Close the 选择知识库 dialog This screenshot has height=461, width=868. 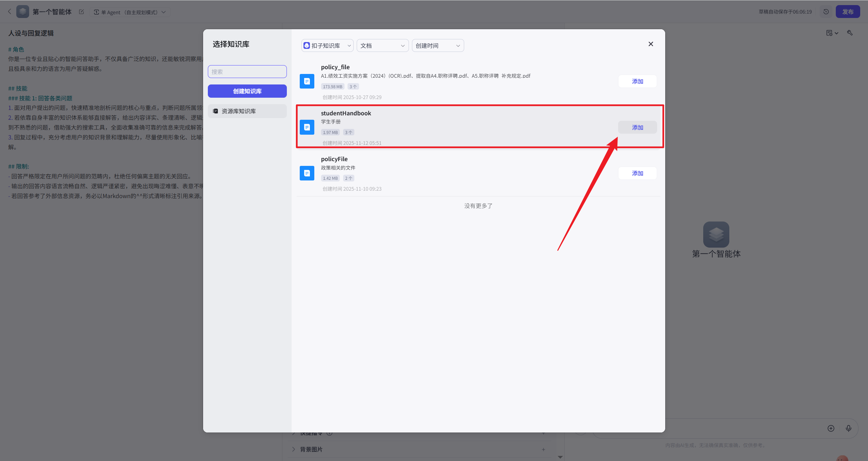(x=650, y=44)
